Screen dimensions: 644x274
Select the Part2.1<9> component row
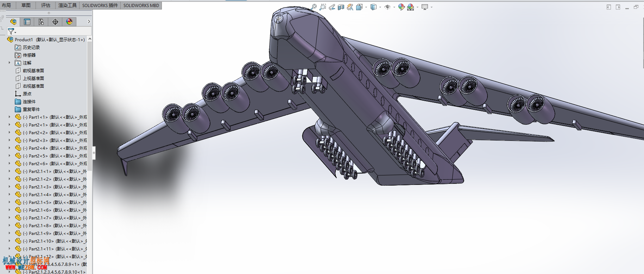click(x=51, y=233)
